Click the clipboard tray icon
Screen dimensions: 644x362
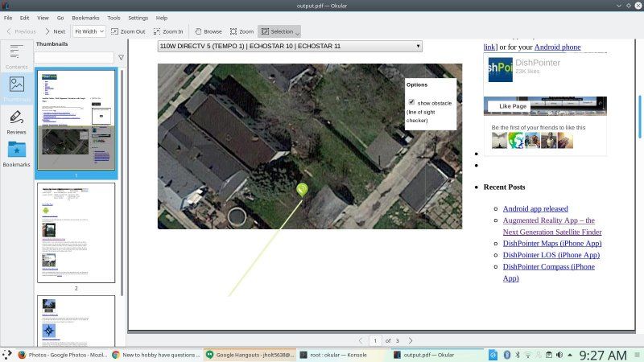click(x=549, y=355)
